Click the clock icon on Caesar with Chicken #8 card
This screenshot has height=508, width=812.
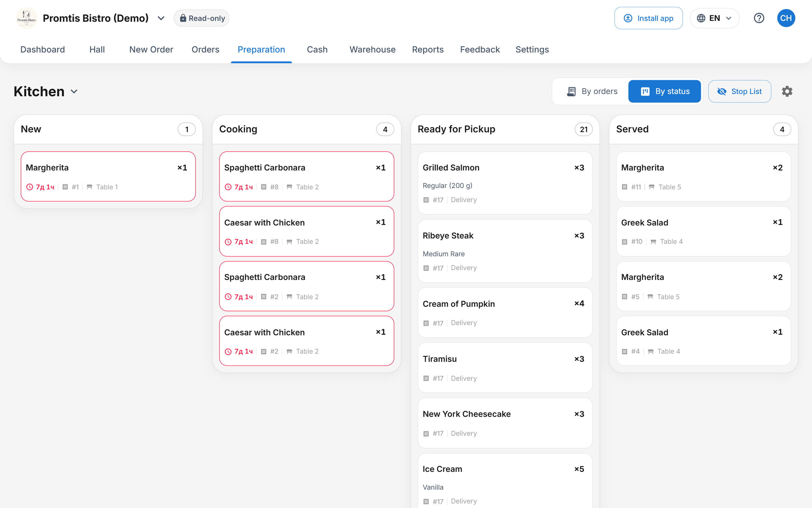(228, 242)
